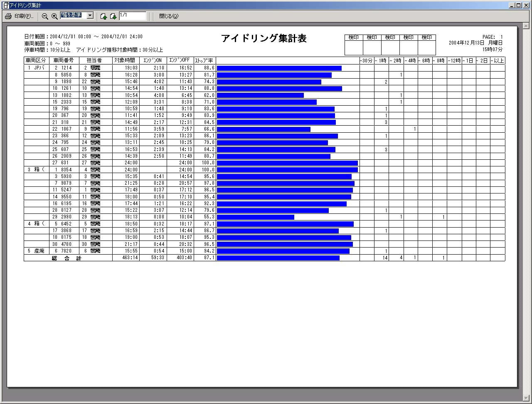Click the blue bar for vehicle 1214
The width and height of the screenshot is (532, 404).
[x=279, y=68]
